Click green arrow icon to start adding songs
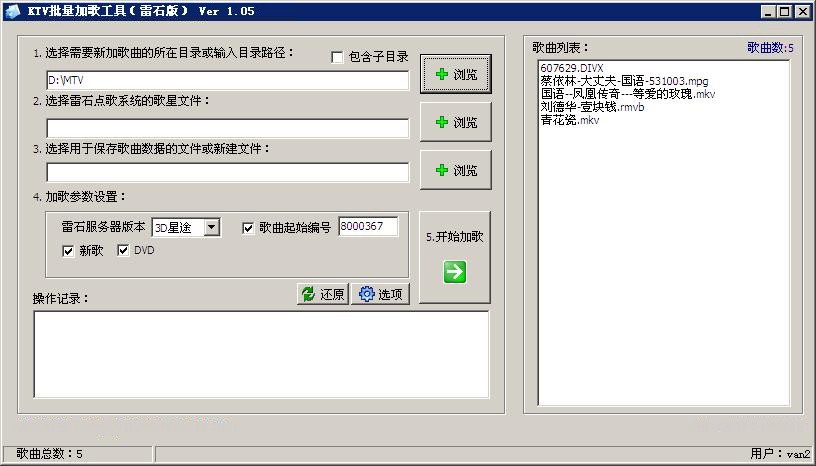The width and height of the screenshot is (816, 466). tap(455, 272)
